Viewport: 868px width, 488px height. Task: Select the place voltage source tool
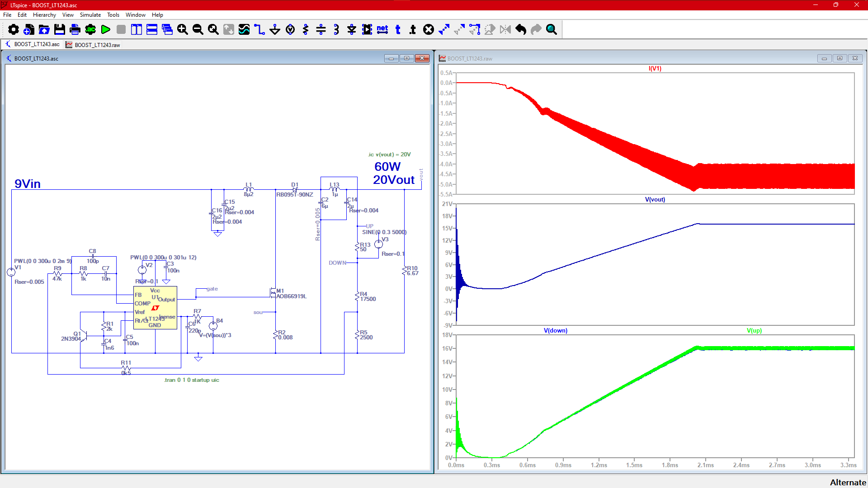(290, 30)
